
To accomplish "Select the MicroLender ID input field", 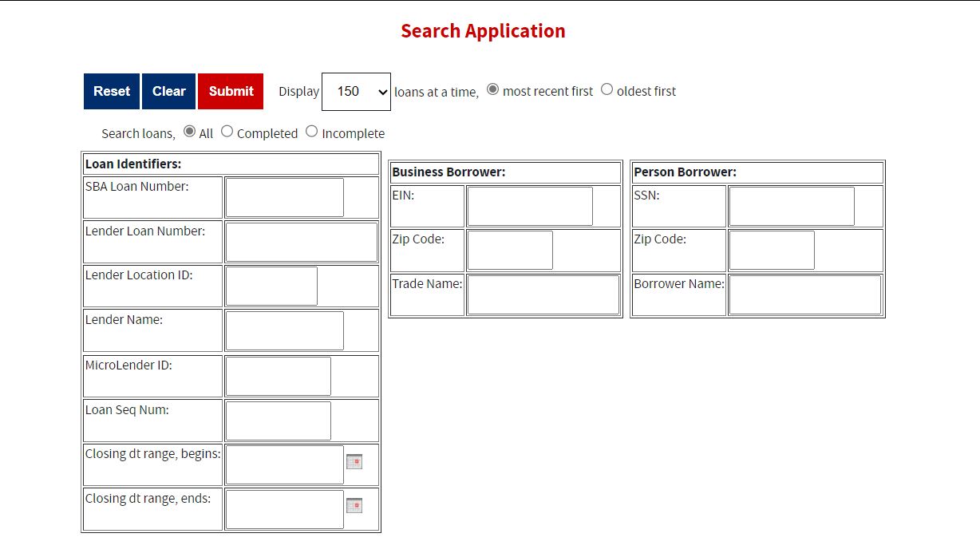I will 278,377.
